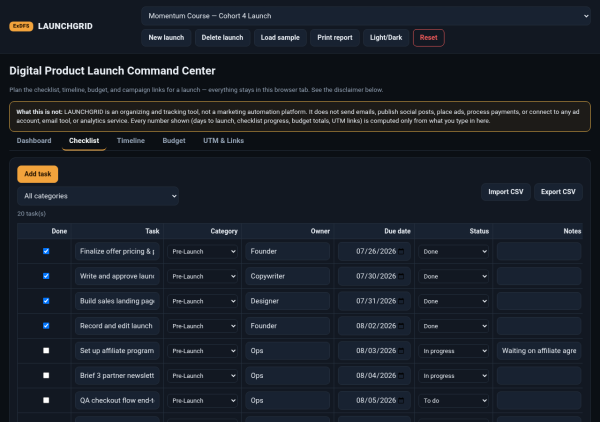
Task: Edit the Finalize offer pricing task name field
Action: 117,251
